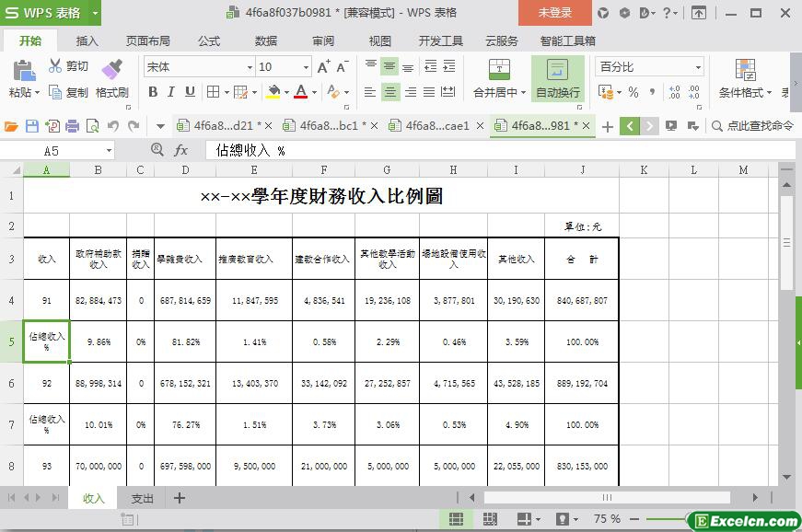Click the Cut (剪切) scissors icon
Viewport: 802px width, 532px height.
(x=56, y=66)
